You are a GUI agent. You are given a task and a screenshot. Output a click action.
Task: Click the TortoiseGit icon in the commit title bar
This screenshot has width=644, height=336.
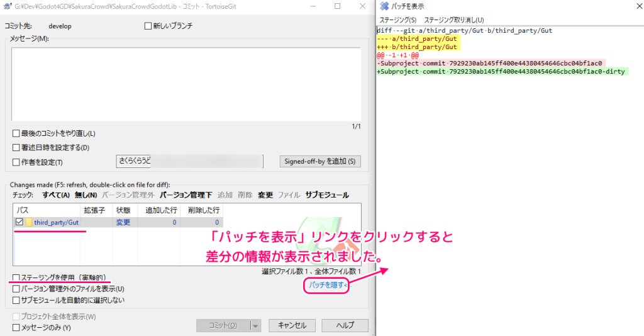pos(6,6)
